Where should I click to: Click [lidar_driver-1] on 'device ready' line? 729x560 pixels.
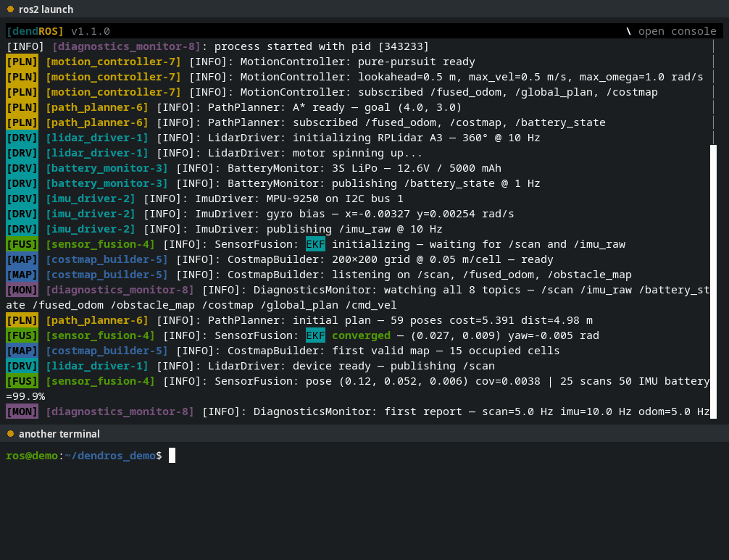click(x=96, y=366)
